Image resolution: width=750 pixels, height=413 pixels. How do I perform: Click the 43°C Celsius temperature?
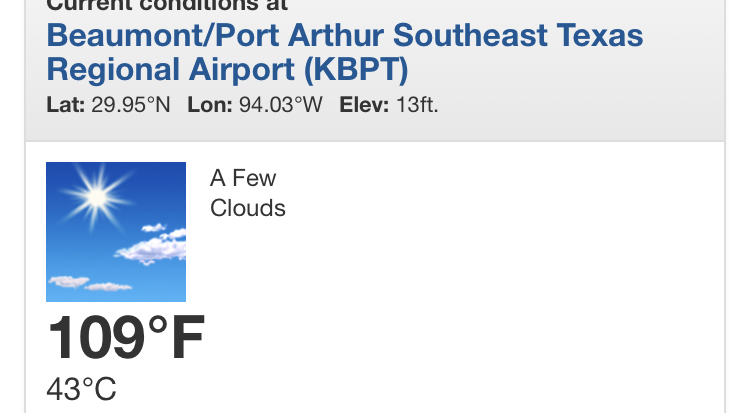click(x=81, y=389)
